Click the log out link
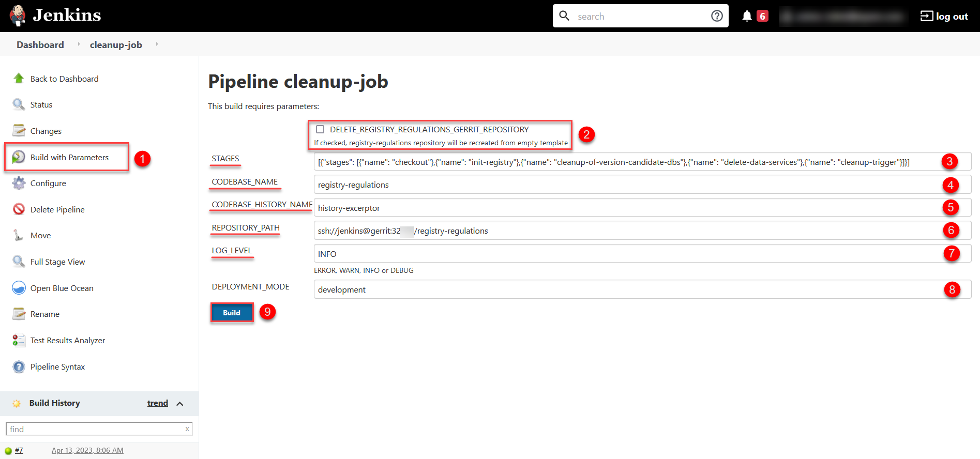Image resolution: width=980 pixels, height=459 pixels. point(944,16)
